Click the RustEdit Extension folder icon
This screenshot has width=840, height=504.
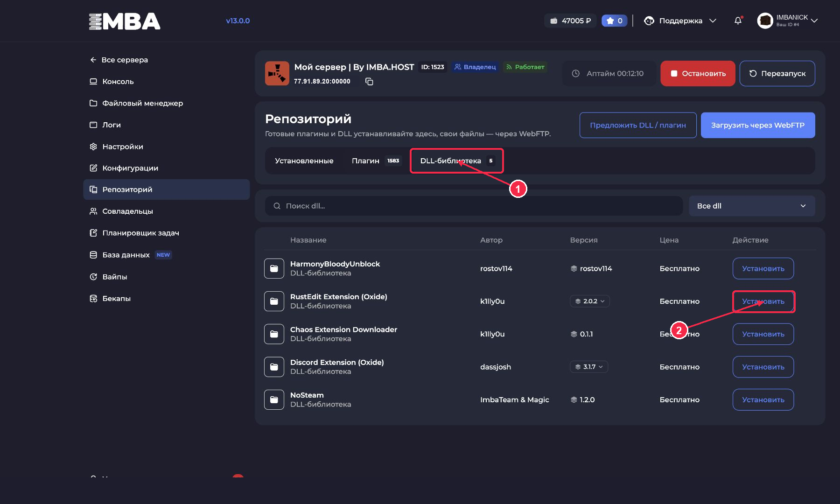(274, 301)
